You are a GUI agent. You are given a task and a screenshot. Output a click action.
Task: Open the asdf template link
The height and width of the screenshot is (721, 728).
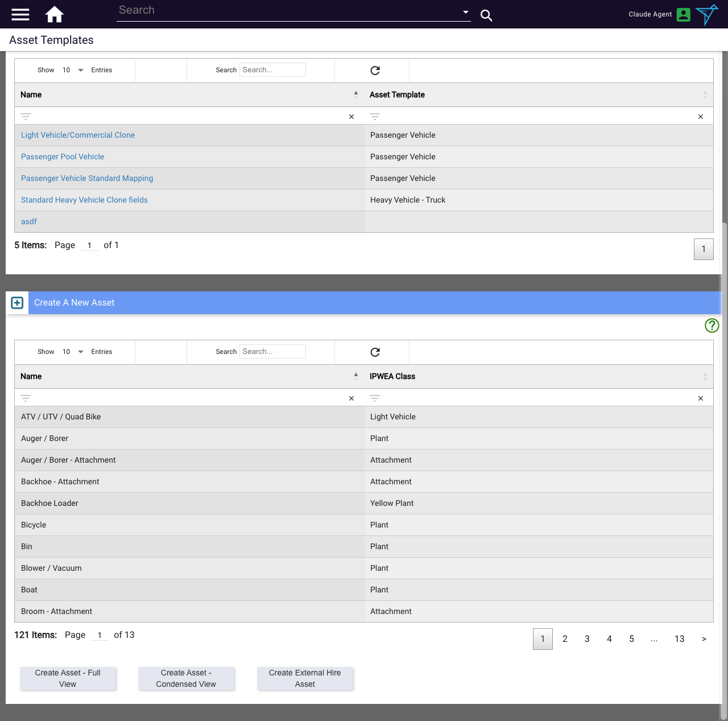29,221
